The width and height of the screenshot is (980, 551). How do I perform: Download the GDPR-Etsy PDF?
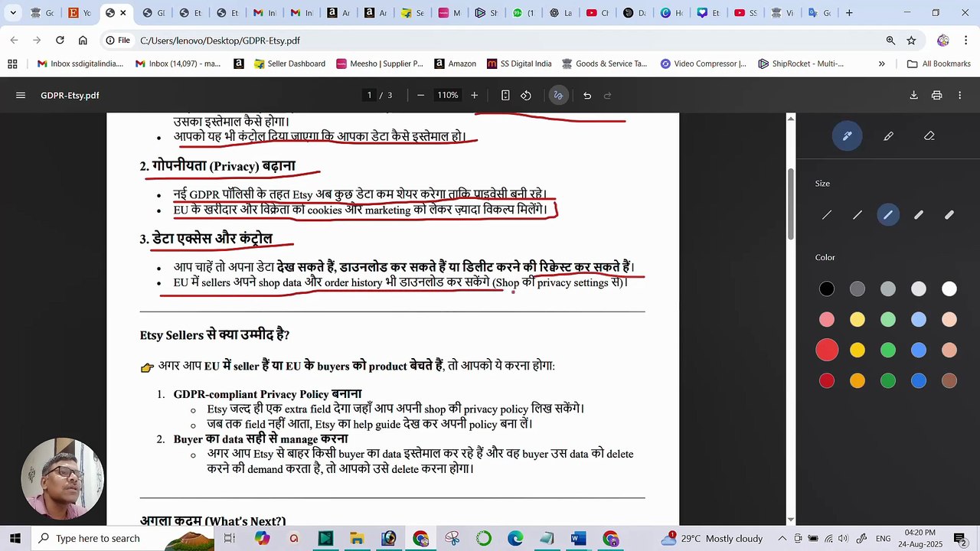(x=913, y=96)
